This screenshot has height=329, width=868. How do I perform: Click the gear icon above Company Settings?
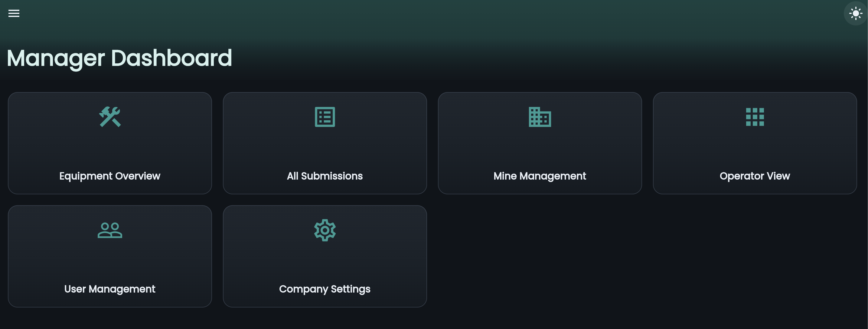[x=325, y=230]
